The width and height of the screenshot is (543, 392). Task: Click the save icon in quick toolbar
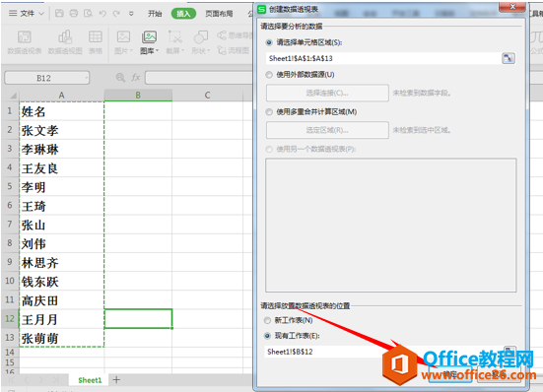[59, 14]
